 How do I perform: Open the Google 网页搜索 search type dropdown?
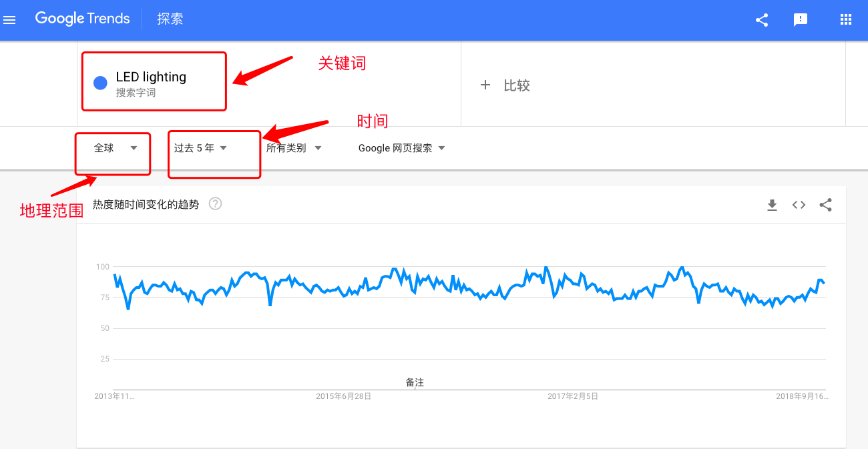tap(401, 148)
